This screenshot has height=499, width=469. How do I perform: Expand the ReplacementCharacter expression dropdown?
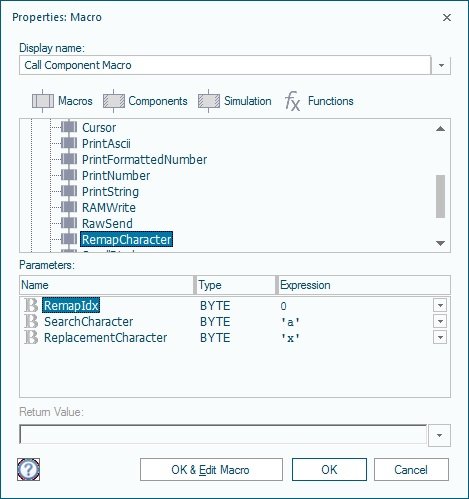tap(440, 337)
